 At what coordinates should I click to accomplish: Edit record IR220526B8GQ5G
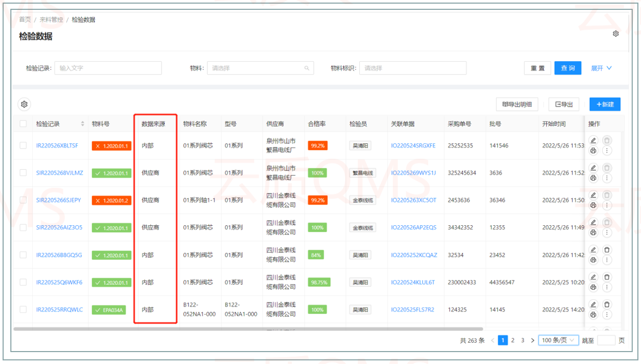593,250
